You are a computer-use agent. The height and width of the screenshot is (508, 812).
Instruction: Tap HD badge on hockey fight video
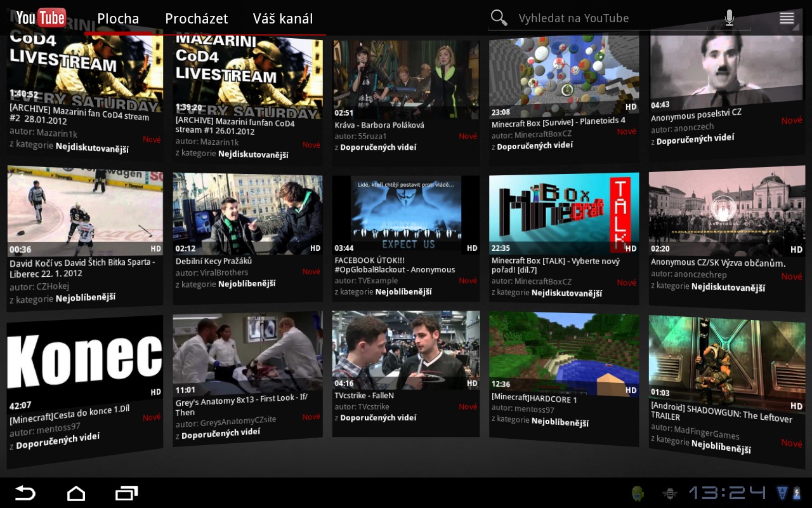(156, 248)
